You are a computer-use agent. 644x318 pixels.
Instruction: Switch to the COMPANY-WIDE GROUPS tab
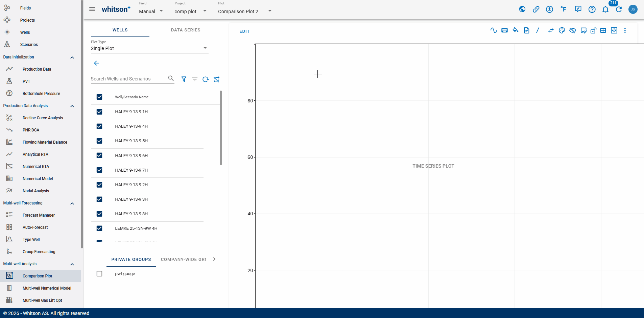point(184,260)
